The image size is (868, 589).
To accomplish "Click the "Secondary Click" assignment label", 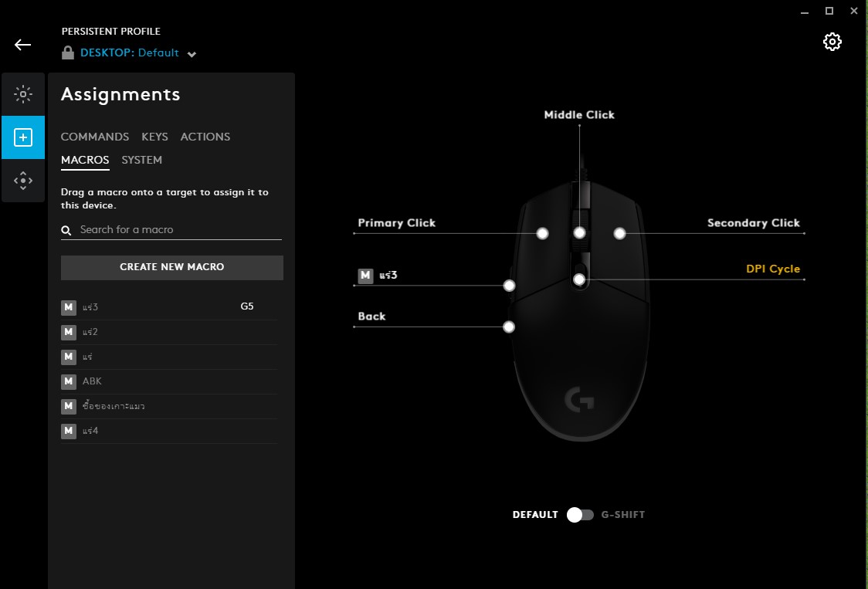I will click(754, 223).
